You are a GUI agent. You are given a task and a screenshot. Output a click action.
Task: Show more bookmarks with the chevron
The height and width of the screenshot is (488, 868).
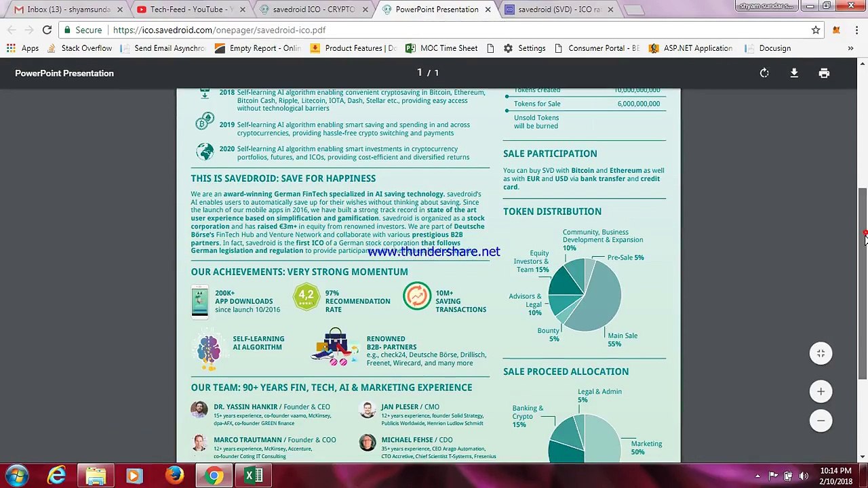(850, 48)
